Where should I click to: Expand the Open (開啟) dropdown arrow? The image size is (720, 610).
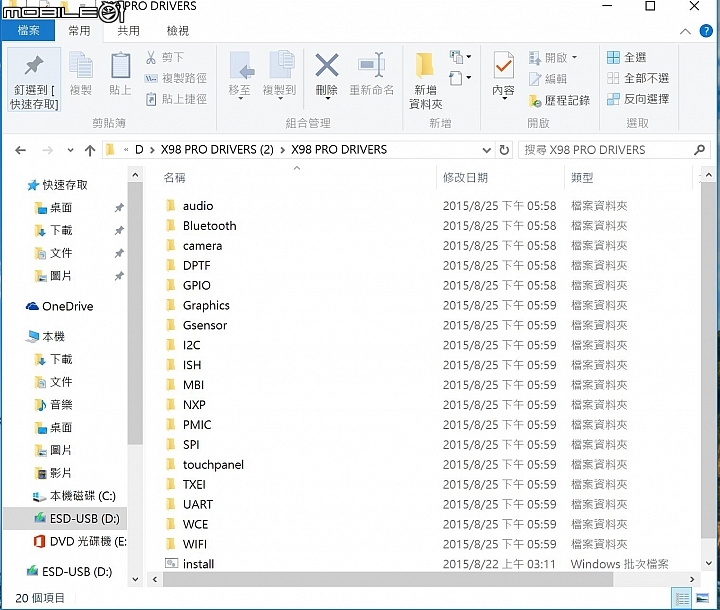tap(574, 57)
